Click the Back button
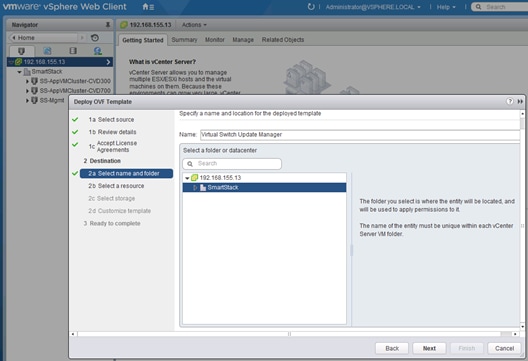Viewport: 528px width, 361px height. click(x=392, y=348)
